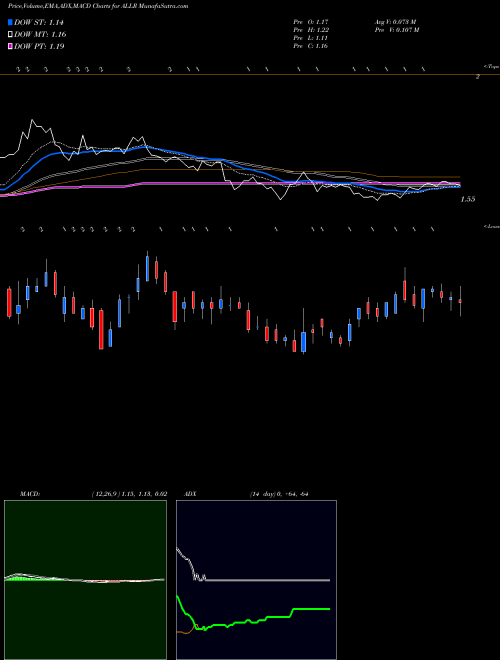500x660 pixels.
Task: Select the 'DOW PT: 1.19' legend text
Action: tap(39, 47)
